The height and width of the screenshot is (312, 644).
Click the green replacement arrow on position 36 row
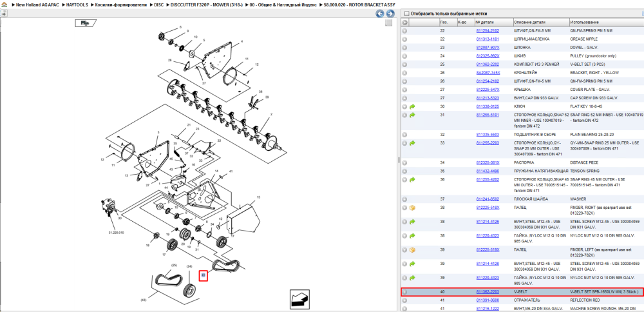pos(412,180)
